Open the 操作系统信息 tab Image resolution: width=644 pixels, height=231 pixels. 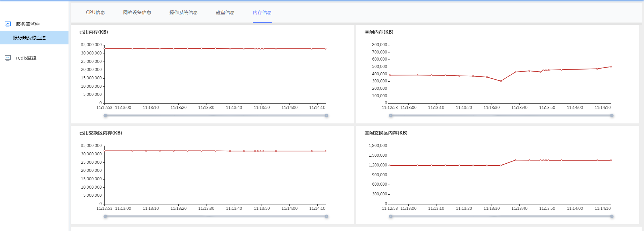point(183,12)
